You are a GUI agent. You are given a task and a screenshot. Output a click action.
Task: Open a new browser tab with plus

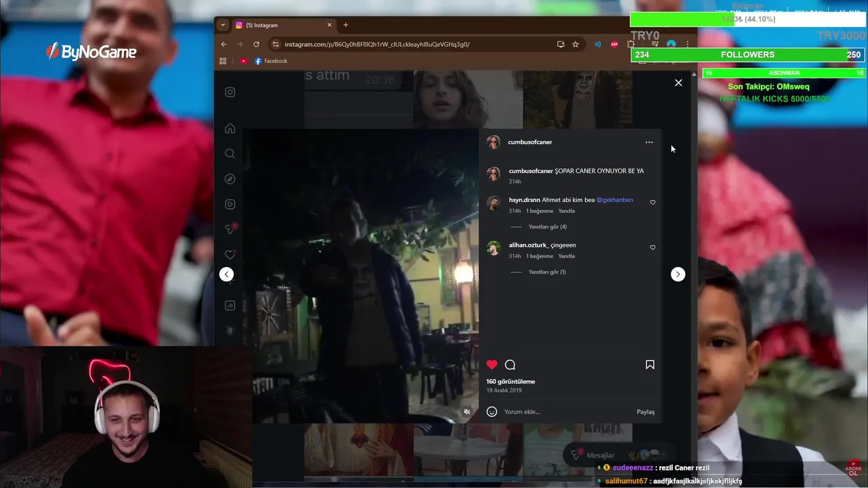[x=346, y=25]
